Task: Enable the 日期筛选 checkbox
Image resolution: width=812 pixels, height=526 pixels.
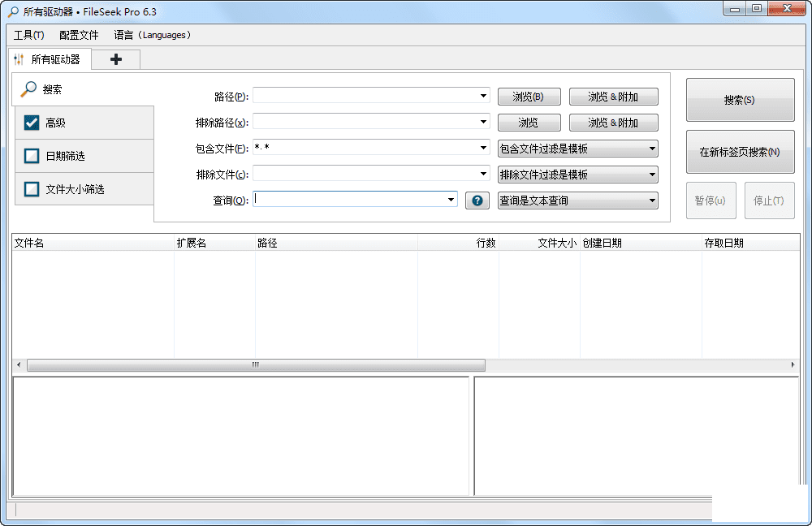Action: tap(32, 156)
